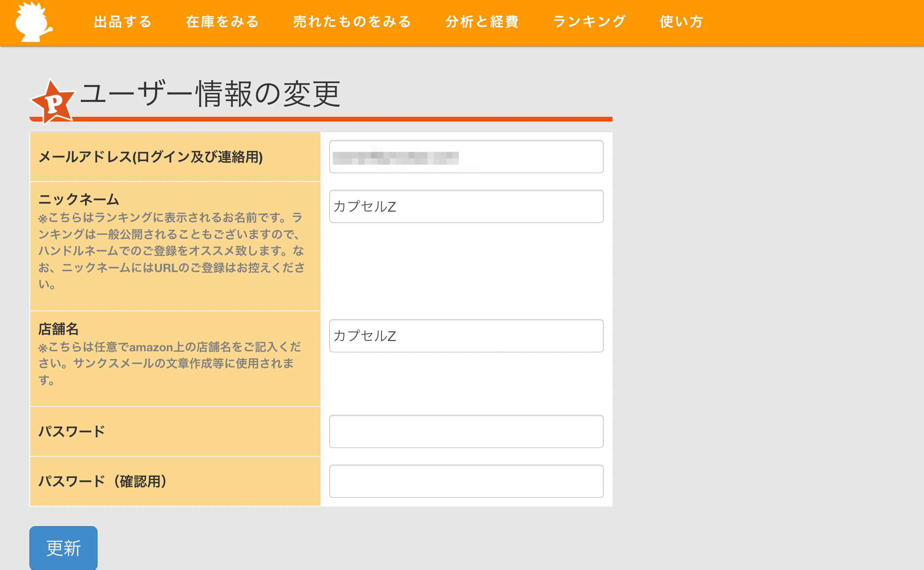Open 売れたものをみる in the navigation bar

click(x=352, y=22)
